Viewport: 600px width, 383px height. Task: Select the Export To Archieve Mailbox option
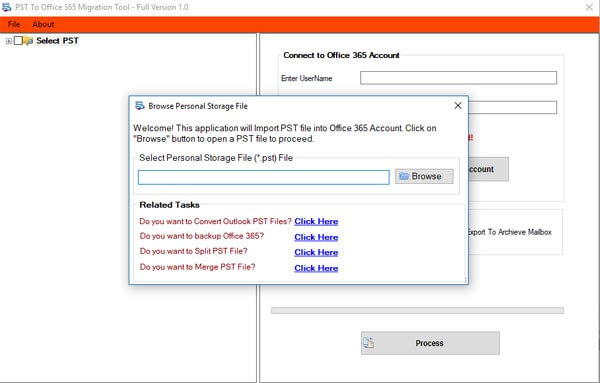coord(510,232)
